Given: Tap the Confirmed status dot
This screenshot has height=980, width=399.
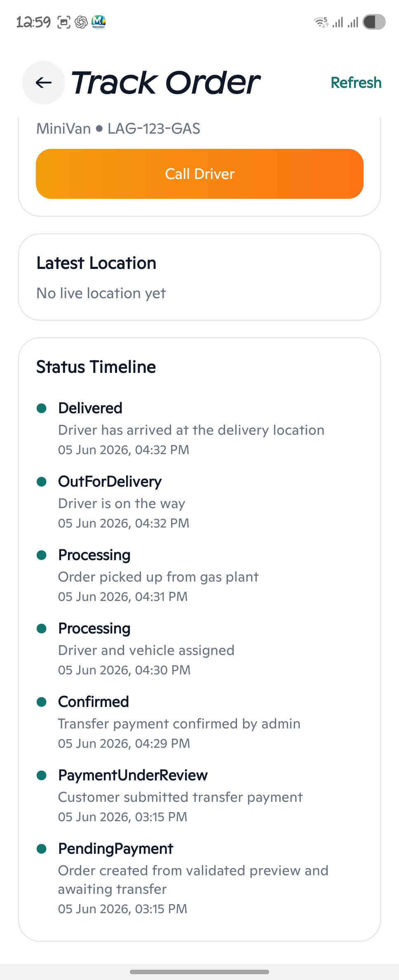Looking at the screenshot, I should (x=42, y=702).
